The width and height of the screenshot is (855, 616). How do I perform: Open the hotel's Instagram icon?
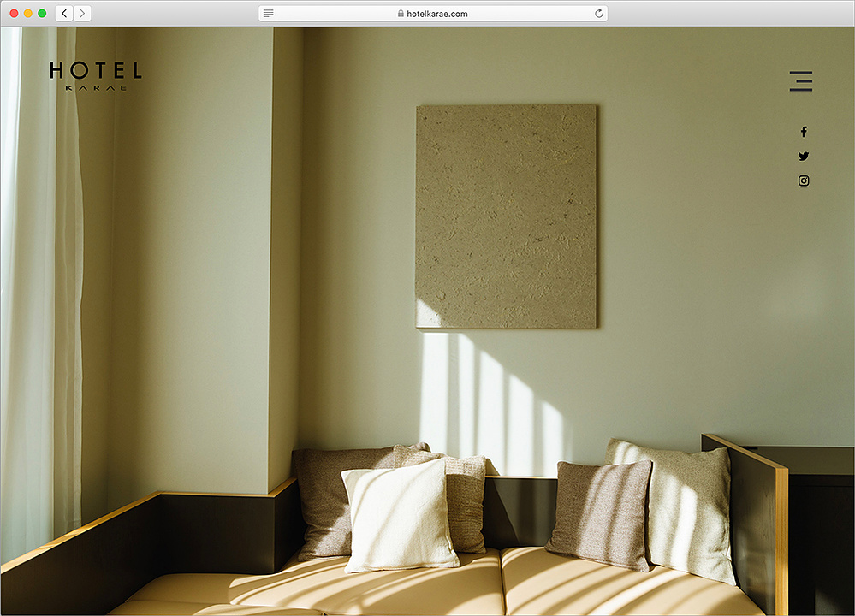click(804, 181)
